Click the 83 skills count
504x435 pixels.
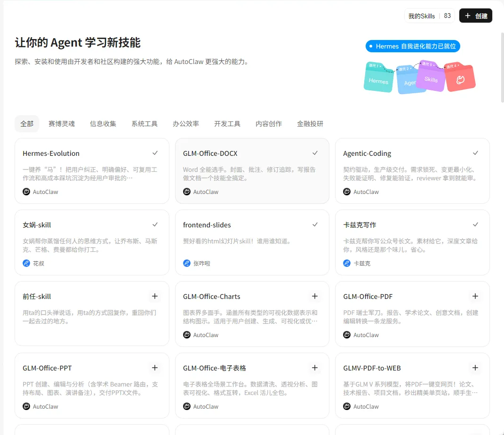pos(448,16)
